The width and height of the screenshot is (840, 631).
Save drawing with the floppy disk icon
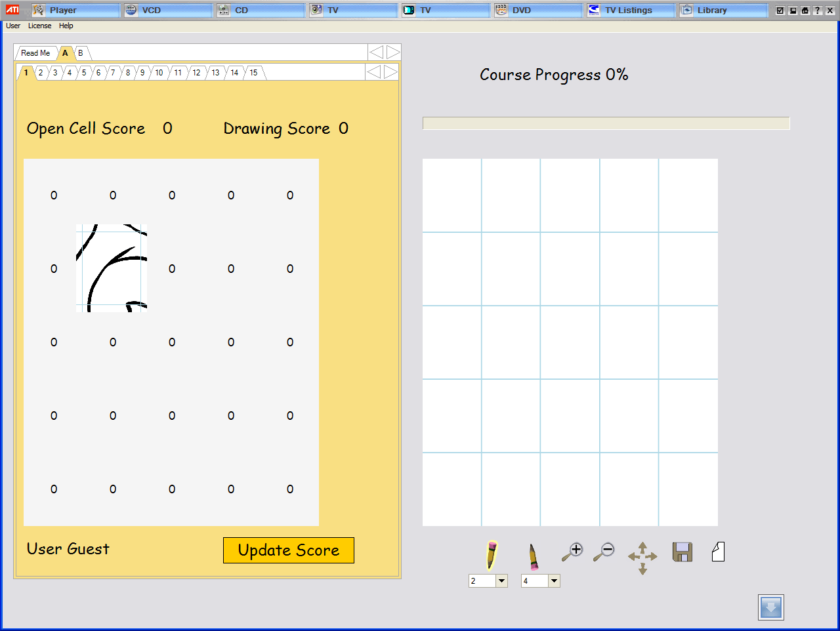point(682,552)
